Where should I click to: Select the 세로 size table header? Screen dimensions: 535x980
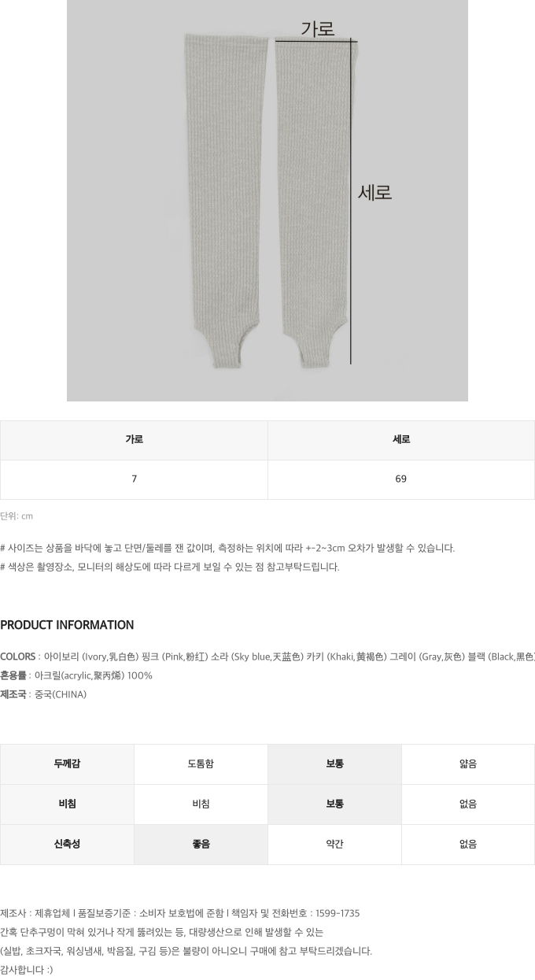[401, 440]
